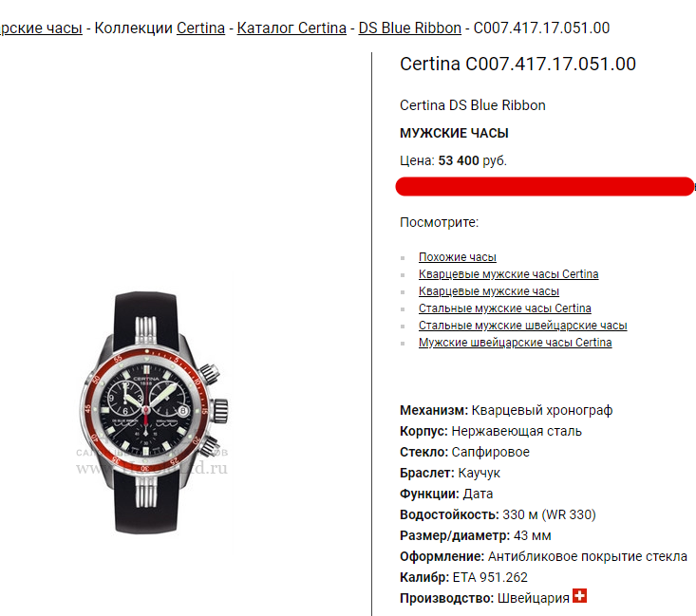Click the Калибр ETA 951.262 specification

tap(463, 577)
